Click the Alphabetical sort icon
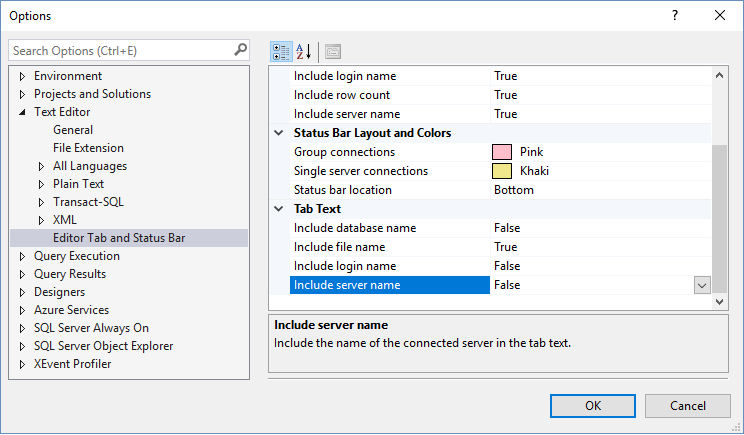Screen dimensions: 744x435 pos(304,51)
